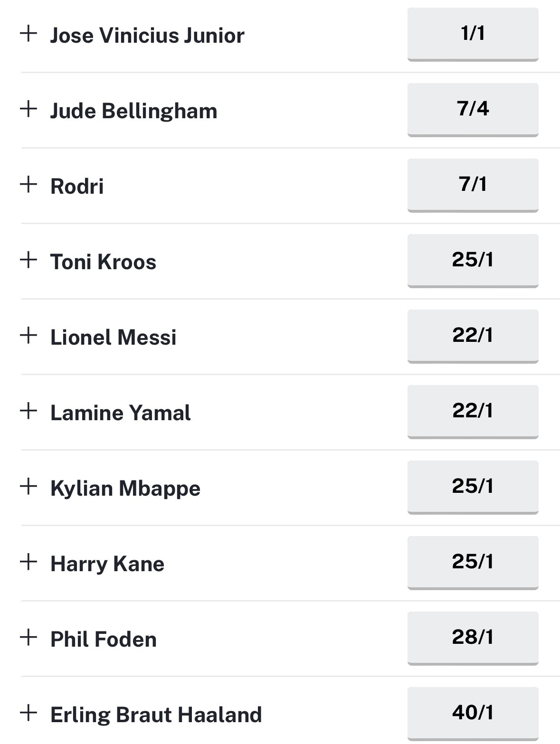560x744 pixels.
Task: Choose Kylian Mbappe 25/1 odds button
Action: coord(473,487)
